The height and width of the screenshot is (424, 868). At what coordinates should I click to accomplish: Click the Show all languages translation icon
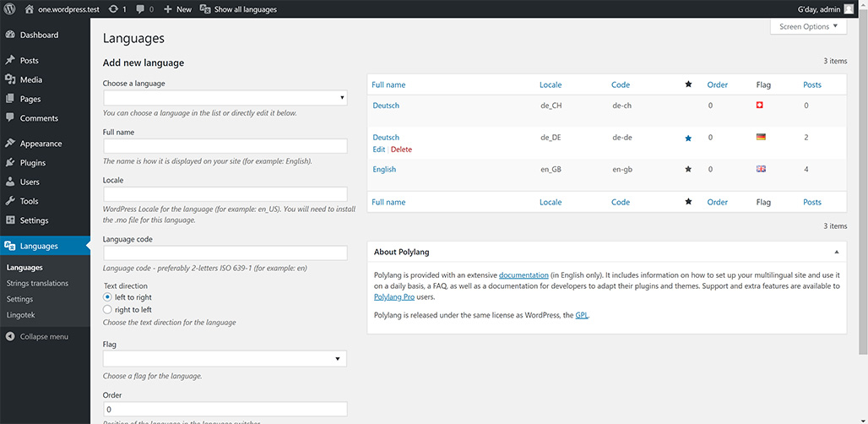point(205,8)
